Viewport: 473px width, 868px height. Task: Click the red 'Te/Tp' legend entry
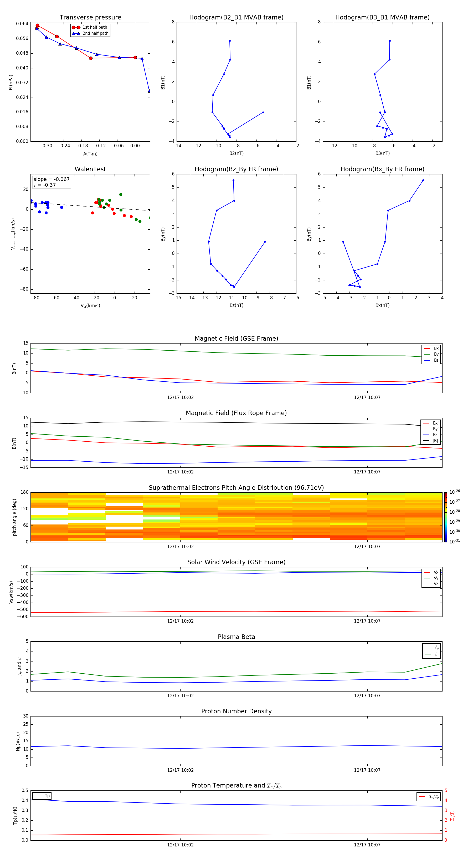tap(429, 796)
